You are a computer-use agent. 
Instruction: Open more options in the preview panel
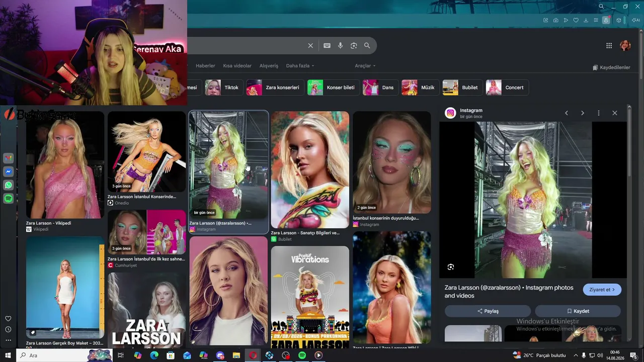(x=599, y=113)
